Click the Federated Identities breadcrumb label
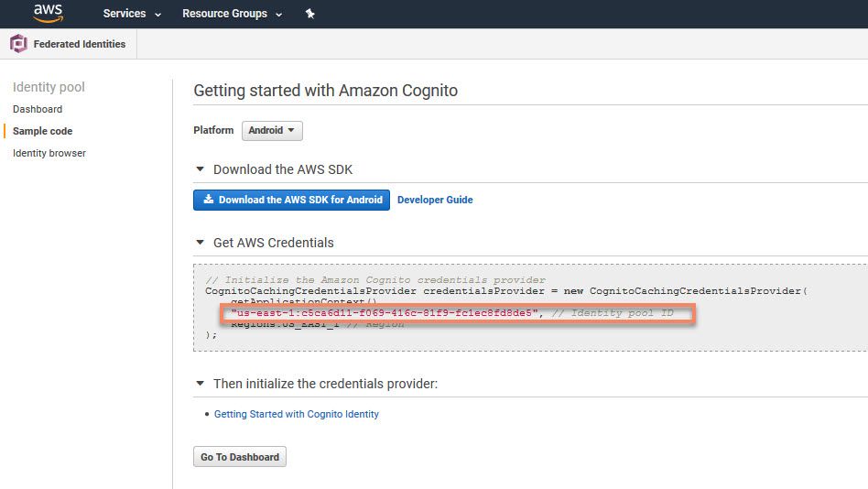Screen dimensions: 868x489 point(79,44)
